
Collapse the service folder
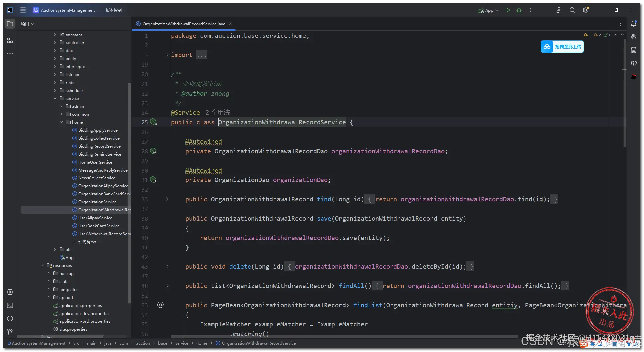[x=55, y=98]
